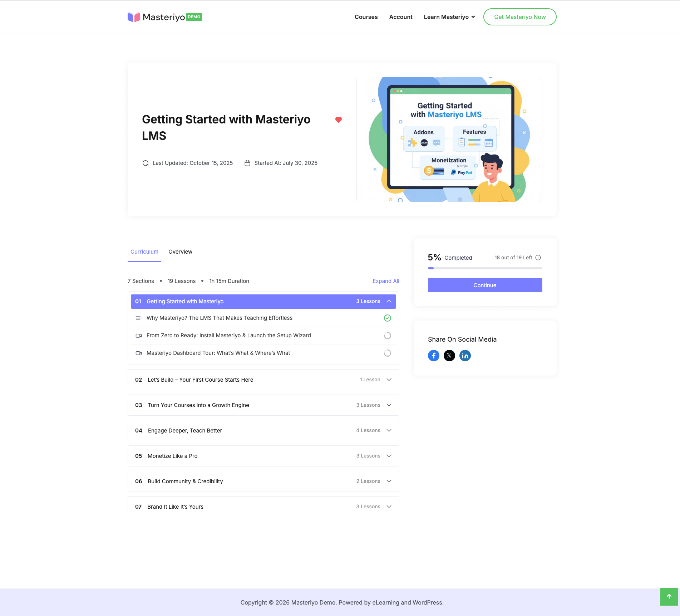Click the Get Masteriyo Now button
Viewport: 680px width, 616px height.
click(520, 17)
